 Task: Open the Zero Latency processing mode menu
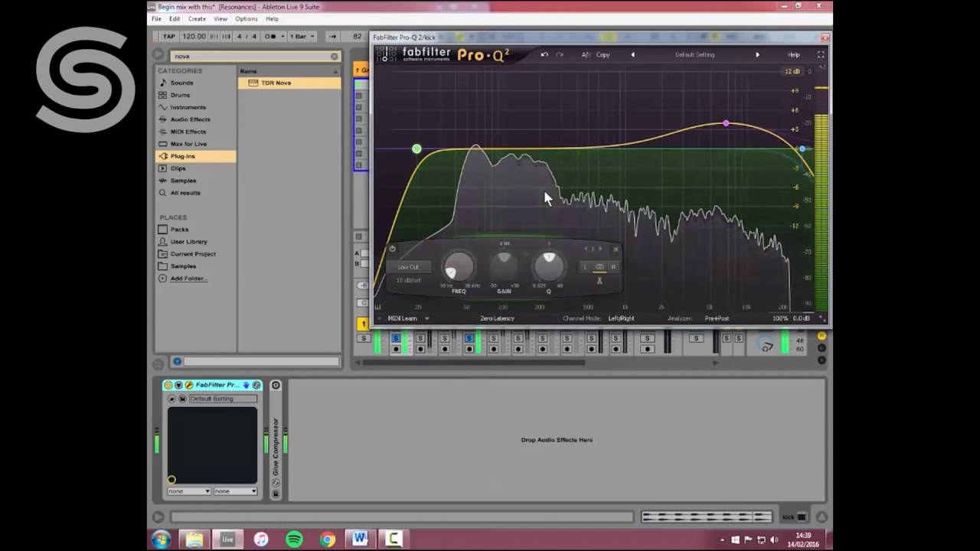coord(498,318)
